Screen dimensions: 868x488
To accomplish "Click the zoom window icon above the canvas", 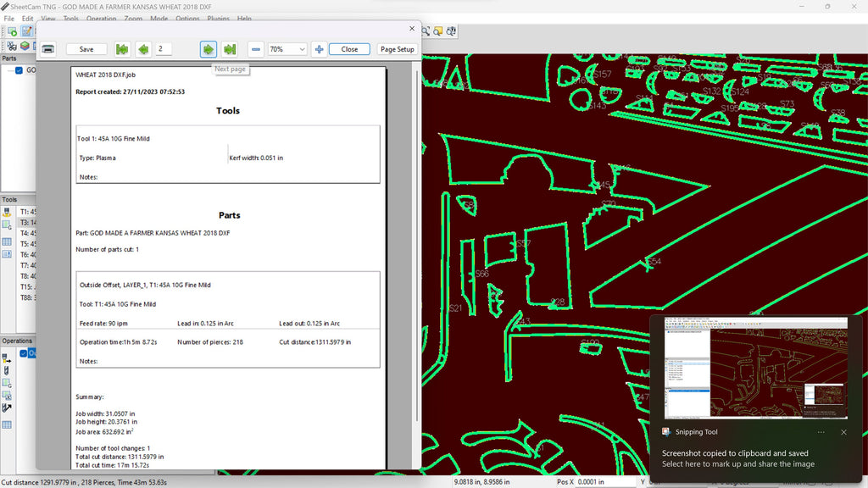I will (x=438, y=31).
